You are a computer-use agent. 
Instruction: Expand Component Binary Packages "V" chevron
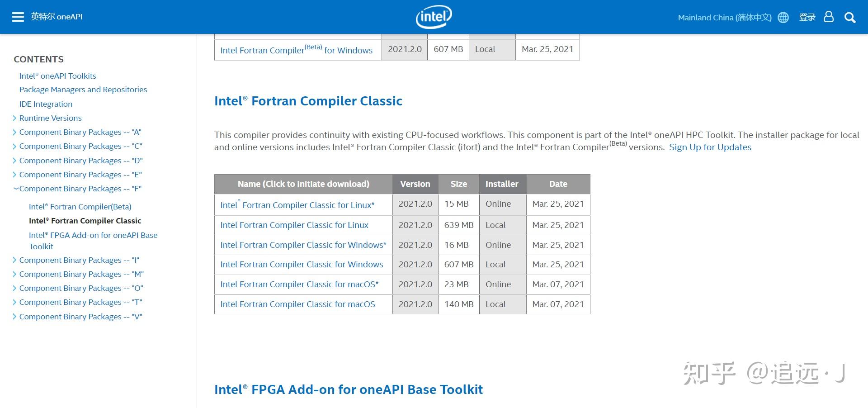[15, 317]
